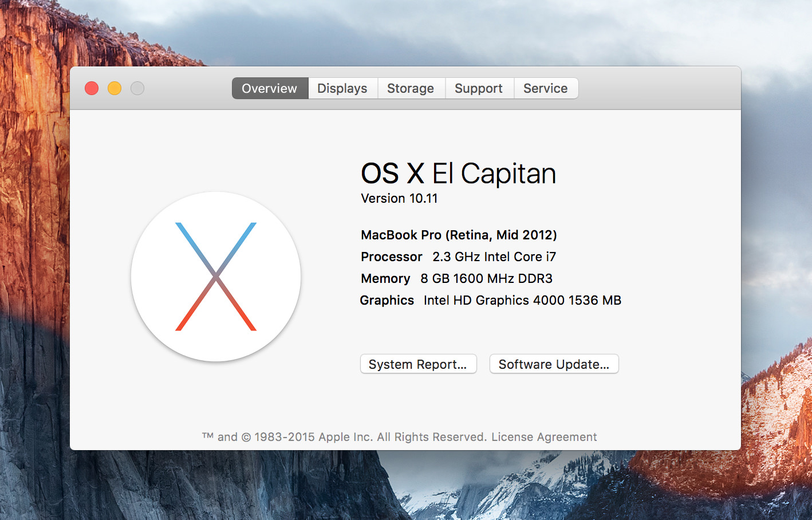Click the 2.3 GHz Intel Core i7 value

click(494, 257)
